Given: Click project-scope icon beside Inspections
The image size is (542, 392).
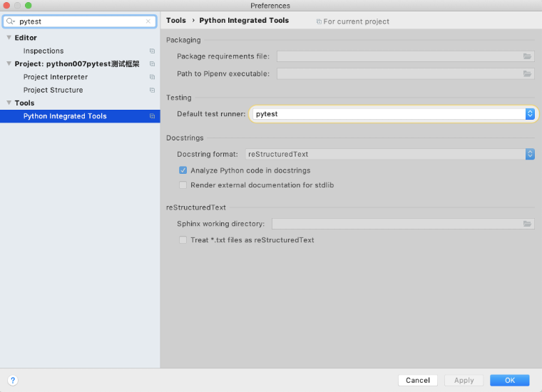Looking at the screenshot, I should coord(152,51).
